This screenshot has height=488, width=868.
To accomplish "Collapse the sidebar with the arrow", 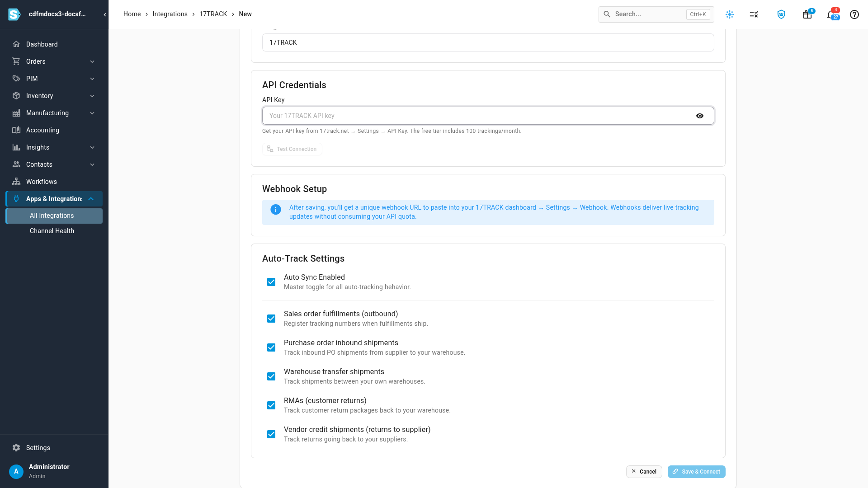I will pyautogui.click(x=105, y=14).
